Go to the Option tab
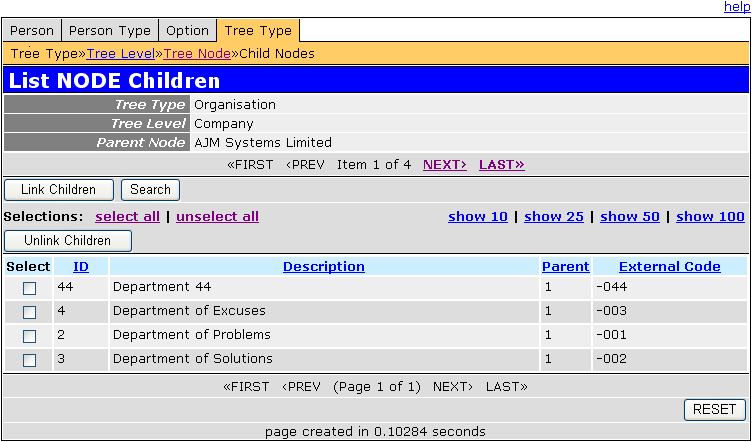The height and width of the screenshot is (442, 752). point(187,31)
